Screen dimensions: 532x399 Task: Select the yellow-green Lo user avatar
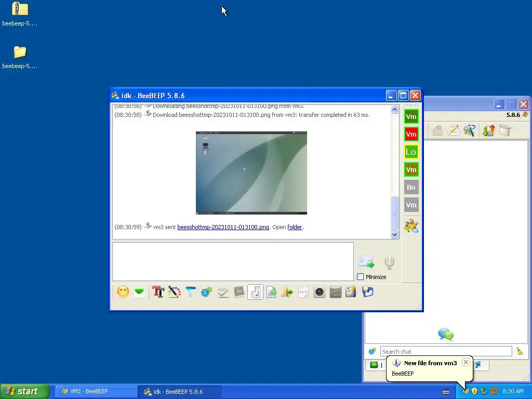coord(411,152)
